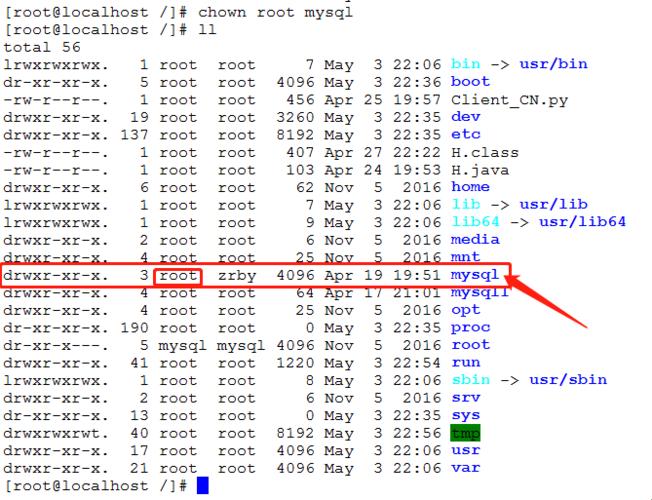Image resolution: width=652 pixels, height=500 pixels.
Task: Click link count '137' in etc row
Action: pyautogui.click(x=134, y=135)
